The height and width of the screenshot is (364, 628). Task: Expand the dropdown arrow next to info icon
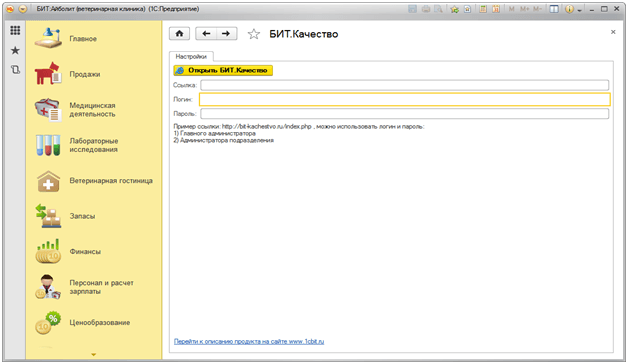tap(580, 10)
